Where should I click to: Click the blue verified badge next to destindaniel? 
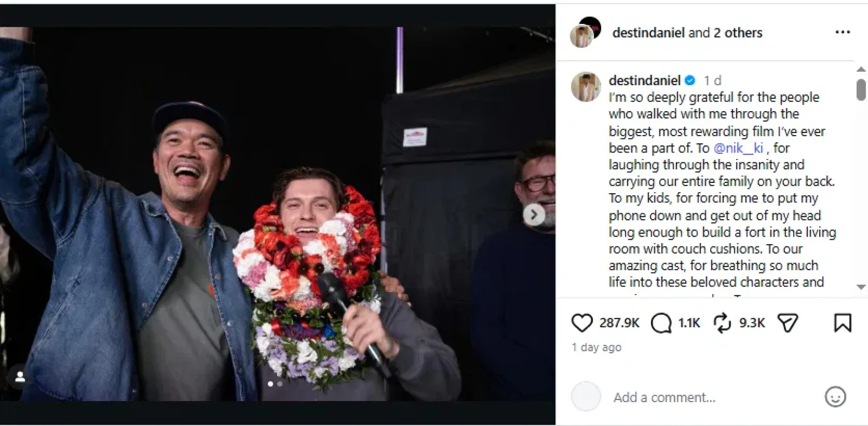(689, 80)
